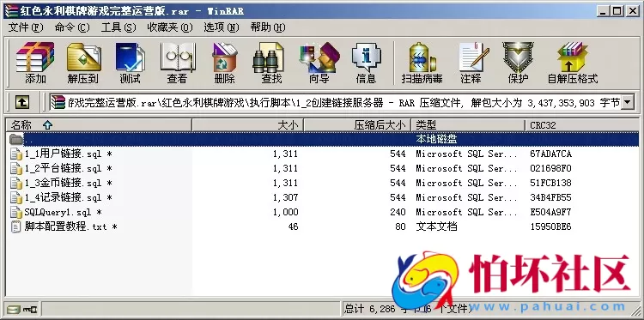Open the 工具(S) menu
Screen dimensions: 644x320
click(118, 27)
